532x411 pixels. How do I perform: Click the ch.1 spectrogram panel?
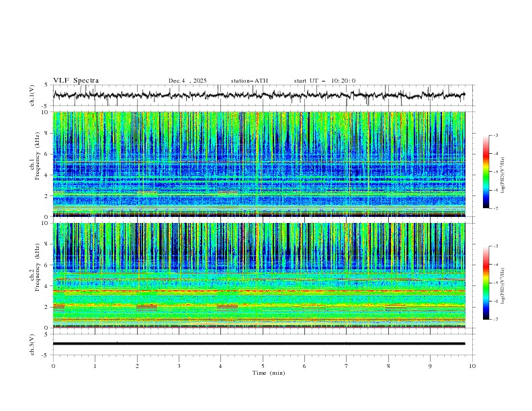click(259, 164)
